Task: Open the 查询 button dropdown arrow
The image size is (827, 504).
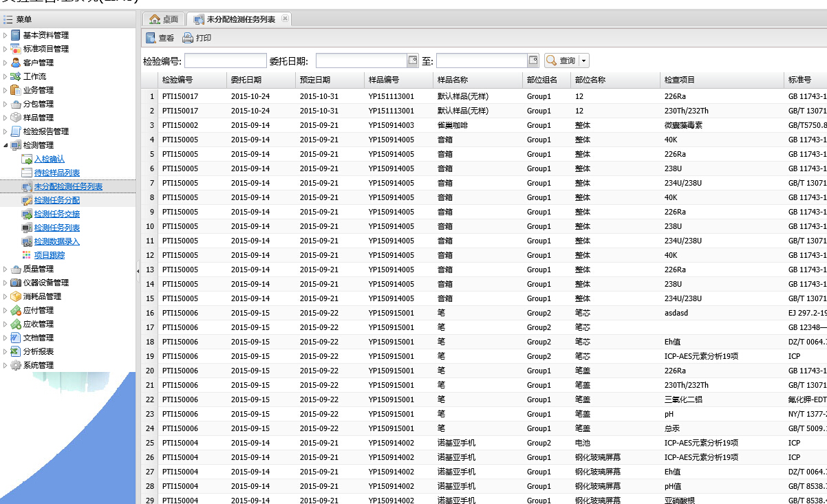Action: pos(584,61)
